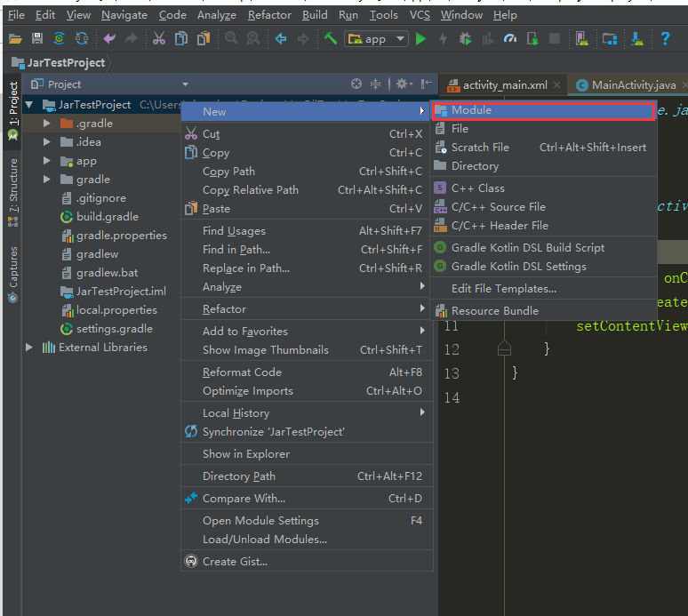This screenshot has height=616, width=688.
Task: Click Open Module Settings
Action: coord(307,520)
